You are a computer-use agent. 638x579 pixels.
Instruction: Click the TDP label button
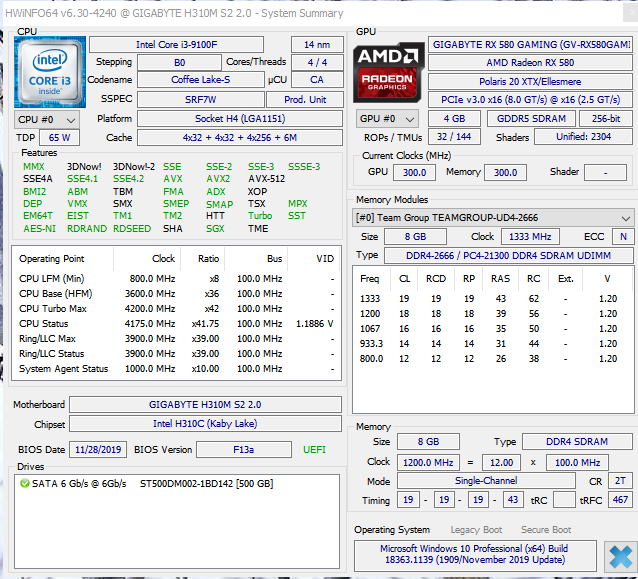[26, 137]
